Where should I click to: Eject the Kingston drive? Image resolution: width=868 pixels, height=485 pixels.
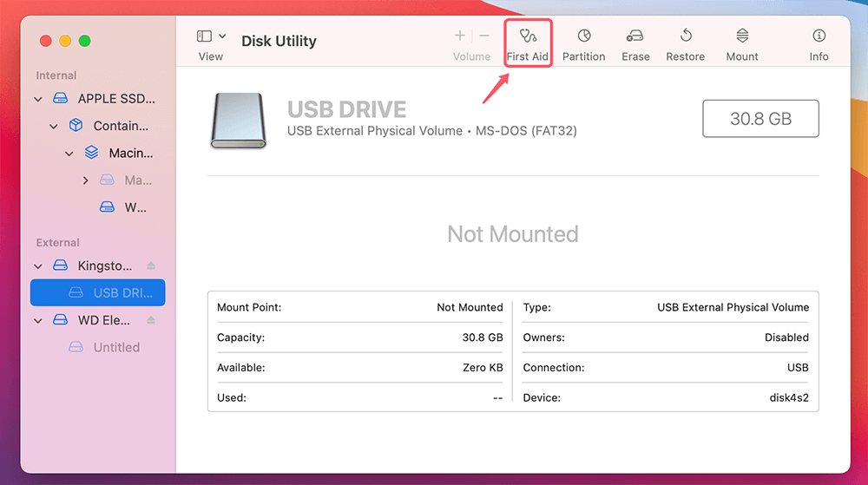(151, 265)
